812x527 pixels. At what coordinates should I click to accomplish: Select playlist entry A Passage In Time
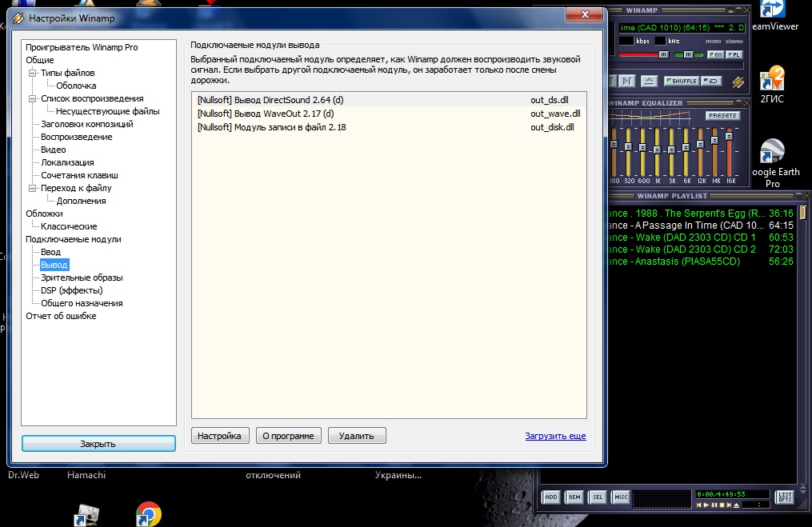pos(701,226)
